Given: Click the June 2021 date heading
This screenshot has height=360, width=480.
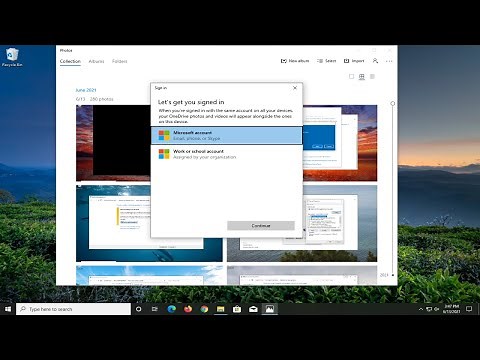Looking at the screenshot, I should [x=86, y=90].
